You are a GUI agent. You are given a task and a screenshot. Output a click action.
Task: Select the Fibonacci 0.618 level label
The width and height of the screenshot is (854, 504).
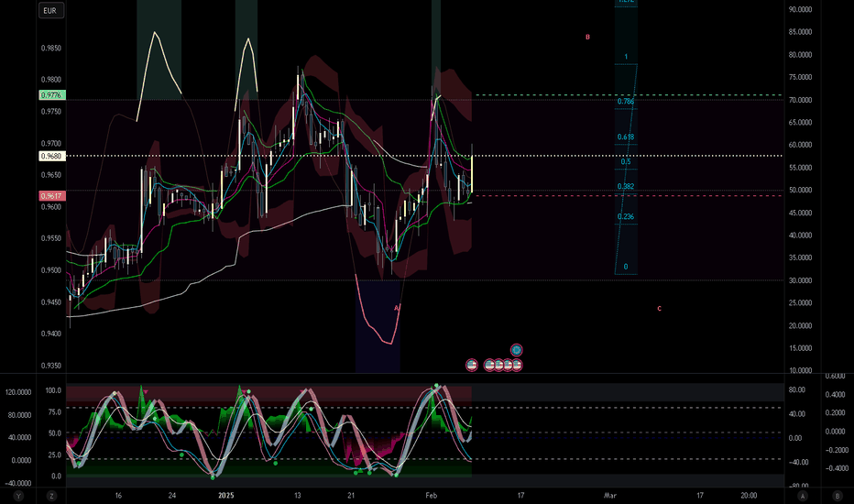coord(625,137)
